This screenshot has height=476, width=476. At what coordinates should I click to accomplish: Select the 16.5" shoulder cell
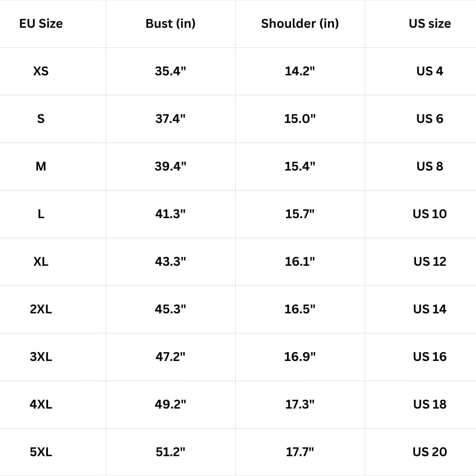(x=300, y=309)
